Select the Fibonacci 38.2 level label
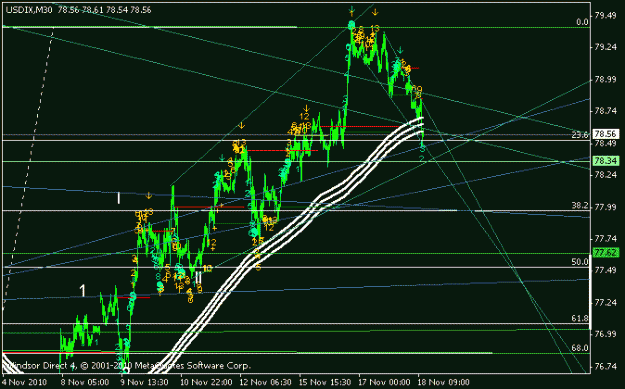Image resolution: width=625 pixels, height=389 pixels. 580,206
